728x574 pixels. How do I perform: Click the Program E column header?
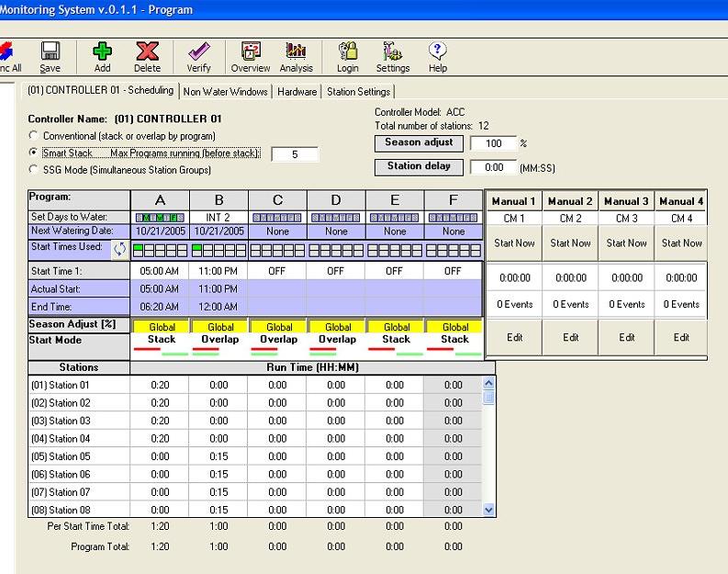(x=395, y=200)
